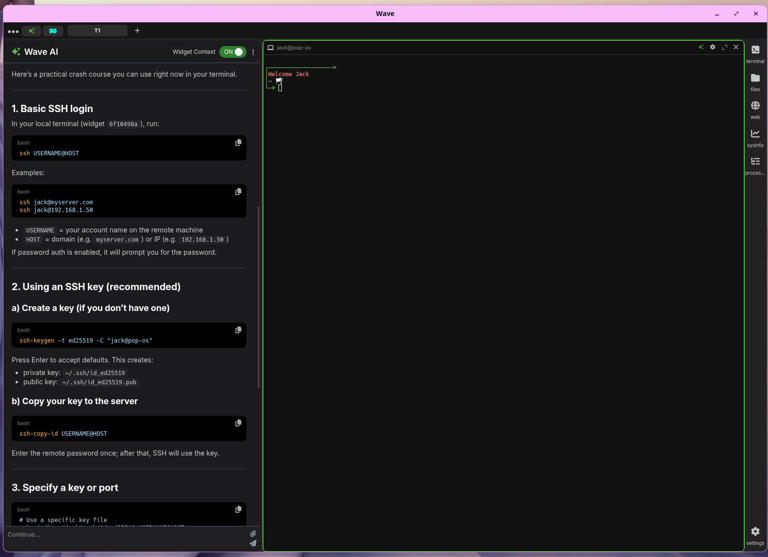Screen dimensions: 768x557
Task: Open the three-dots app menu in tab bar
Action: pos(13,31)
